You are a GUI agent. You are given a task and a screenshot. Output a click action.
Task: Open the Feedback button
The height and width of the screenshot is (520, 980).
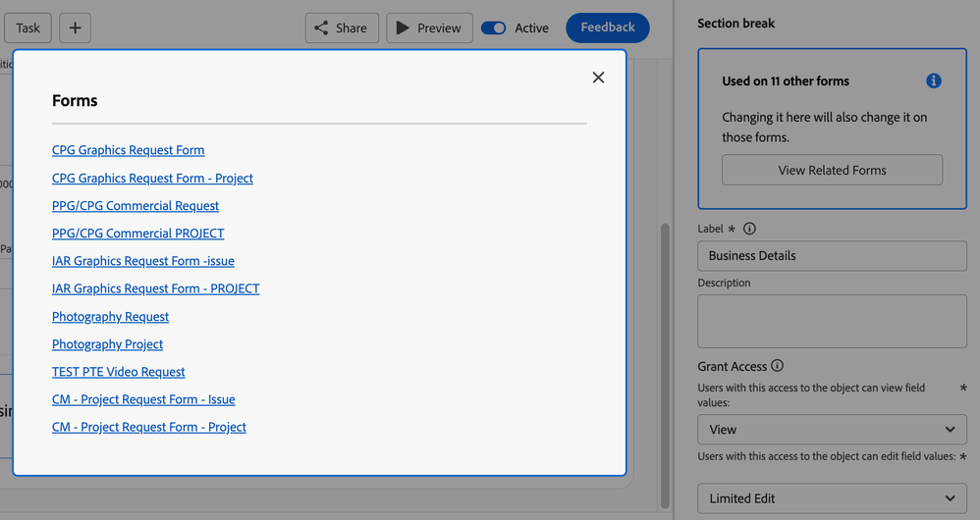607,27
